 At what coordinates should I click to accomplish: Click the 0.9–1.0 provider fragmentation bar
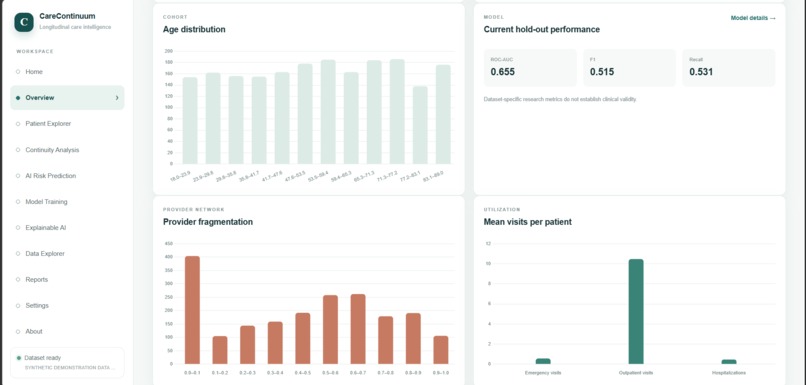point(441,350)
